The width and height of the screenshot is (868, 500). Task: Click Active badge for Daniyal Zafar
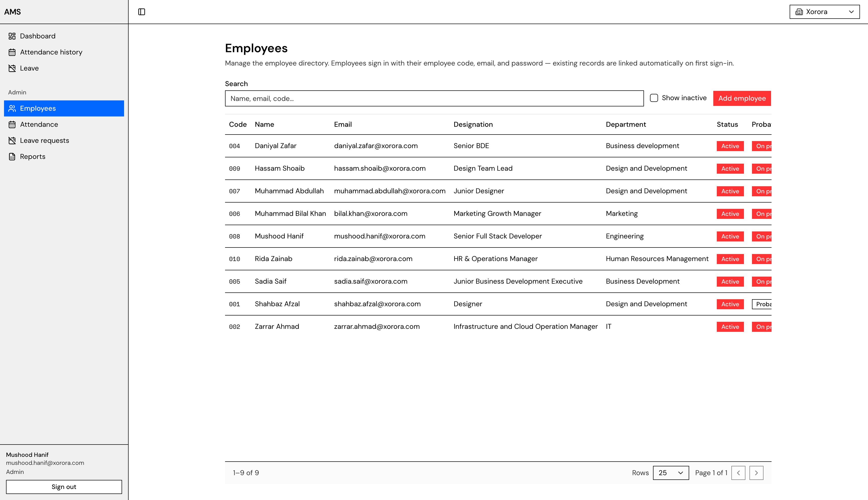pyautogui.click(x=730, y=146)
